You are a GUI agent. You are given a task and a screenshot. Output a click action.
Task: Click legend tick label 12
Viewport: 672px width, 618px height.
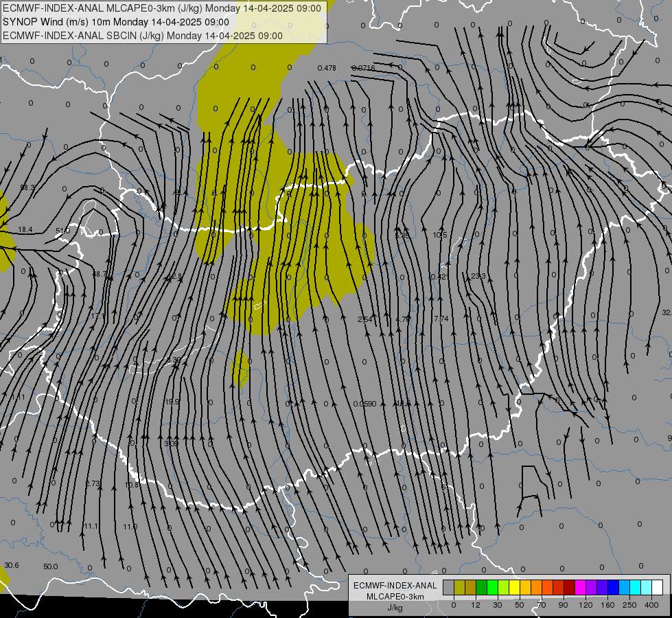(475, 605)
